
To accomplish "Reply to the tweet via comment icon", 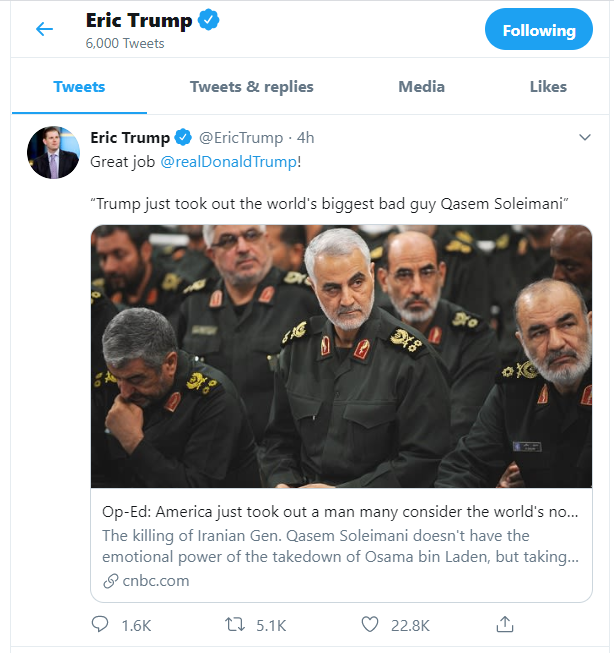I will pos(100,625).
